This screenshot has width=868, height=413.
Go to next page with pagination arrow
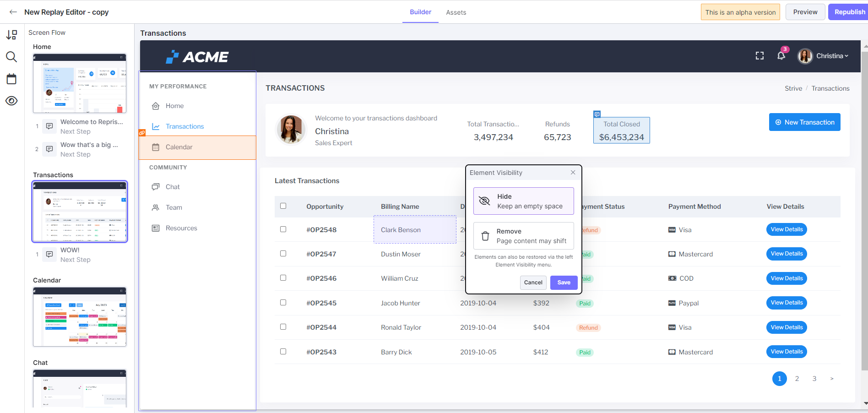pos(832,379)
